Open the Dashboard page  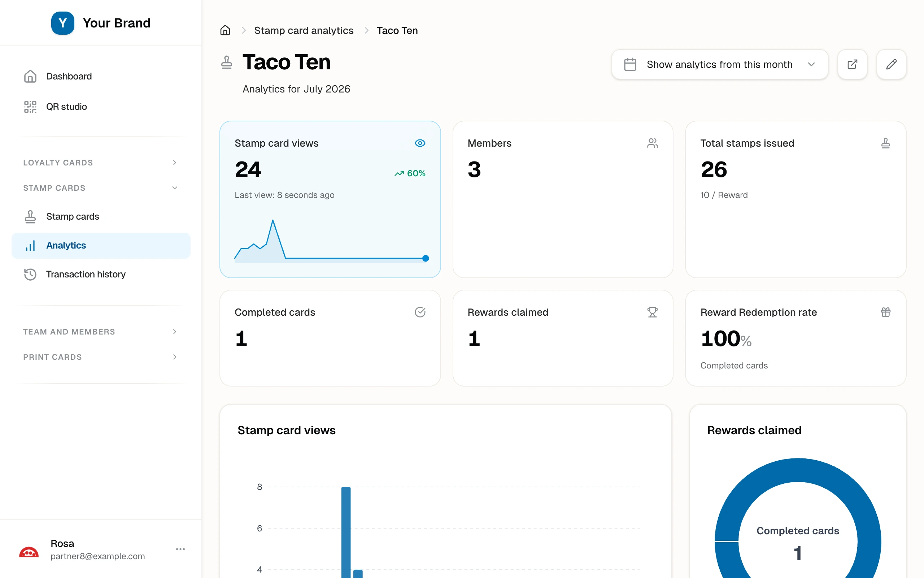[101, 77]
